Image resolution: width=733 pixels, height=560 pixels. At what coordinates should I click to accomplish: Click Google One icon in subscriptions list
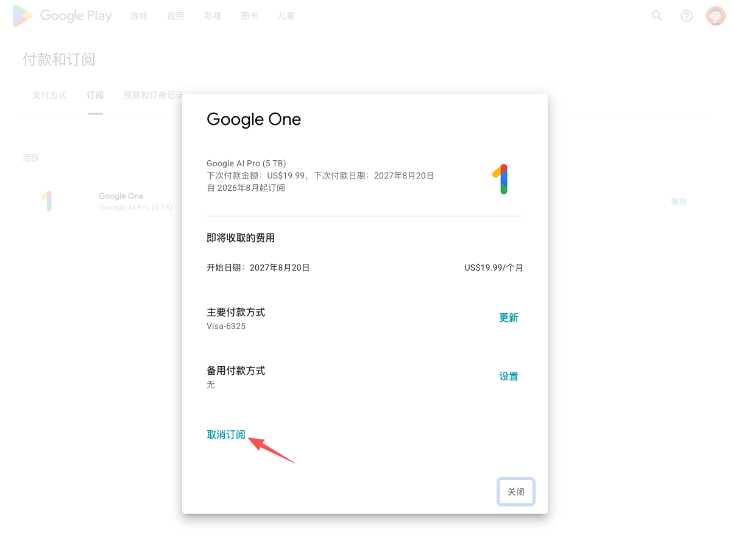pos(48,202)
